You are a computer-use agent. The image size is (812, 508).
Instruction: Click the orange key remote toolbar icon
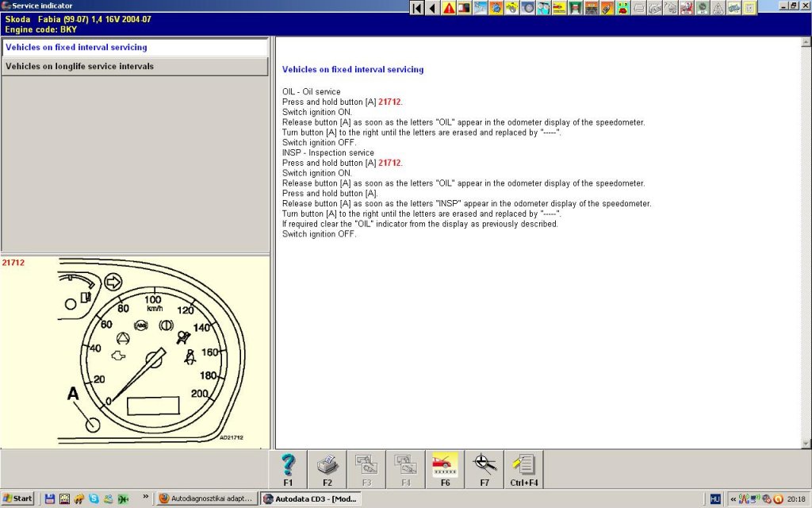coord(607,8)
